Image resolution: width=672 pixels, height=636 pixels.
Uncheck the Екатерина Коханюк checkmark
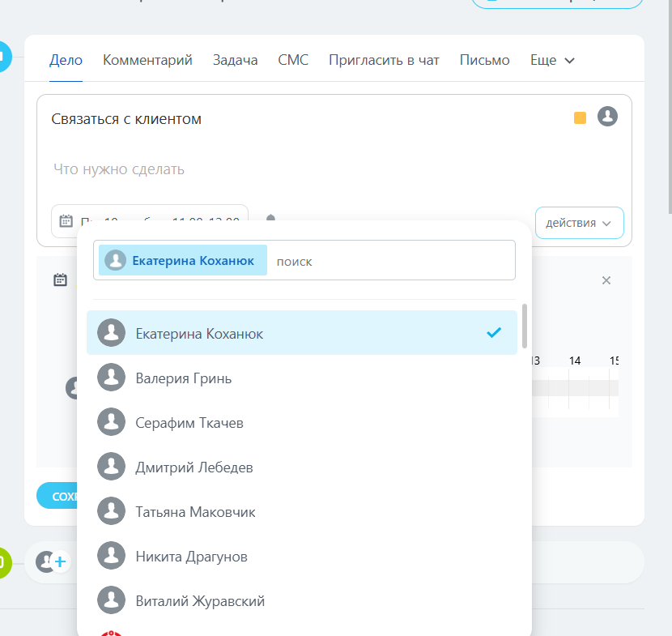point(494,332)
